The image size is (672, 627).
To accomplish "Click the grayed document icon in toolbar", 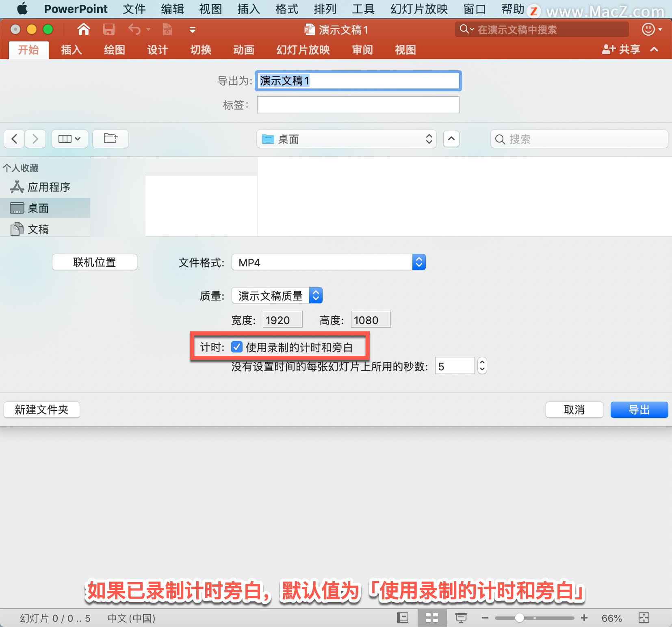I will (x=167, y=29).
